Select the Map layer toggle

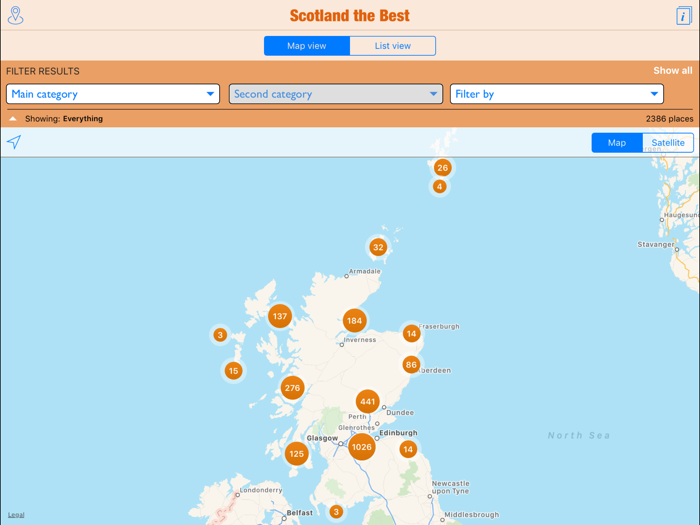pyautogui.click(x=617, y=143)
